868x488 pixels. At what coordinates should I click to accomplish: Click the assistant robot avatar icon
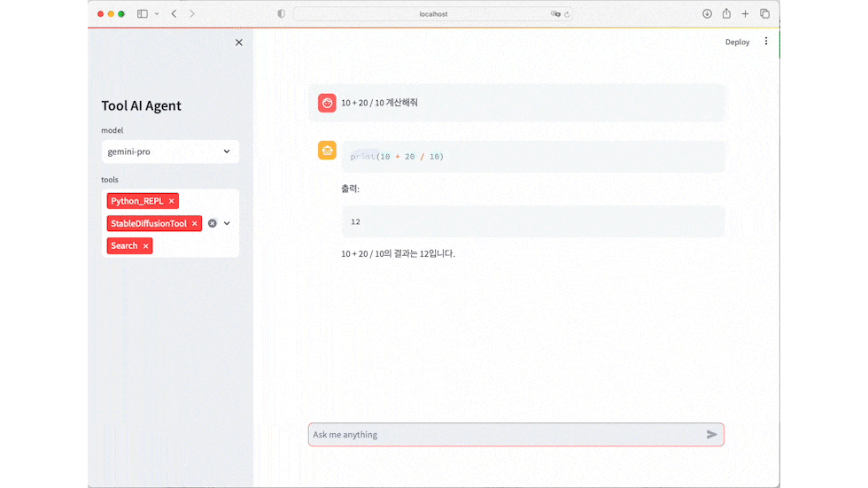327,151
